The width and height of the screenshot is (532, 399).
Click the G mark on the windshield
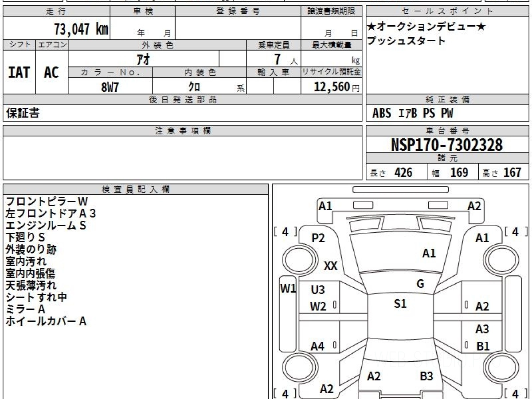[420, 284]
